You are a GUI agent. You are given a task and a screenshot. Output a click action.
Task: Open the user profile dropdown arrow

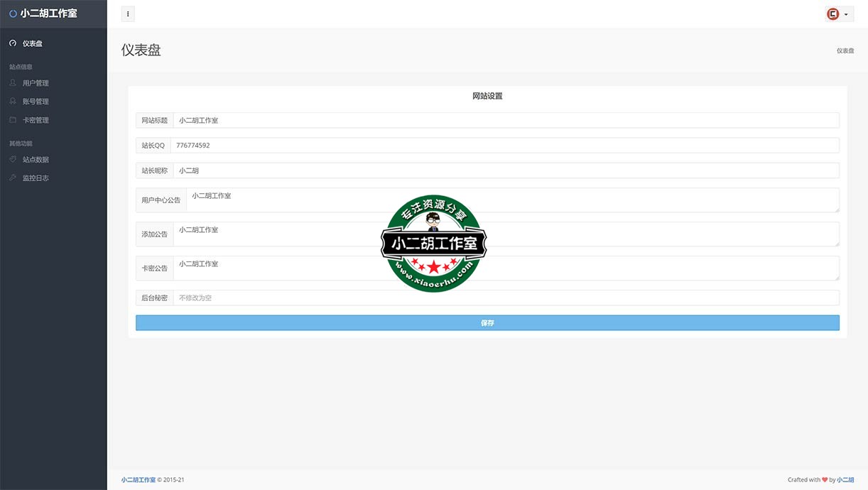pos(846,14)
